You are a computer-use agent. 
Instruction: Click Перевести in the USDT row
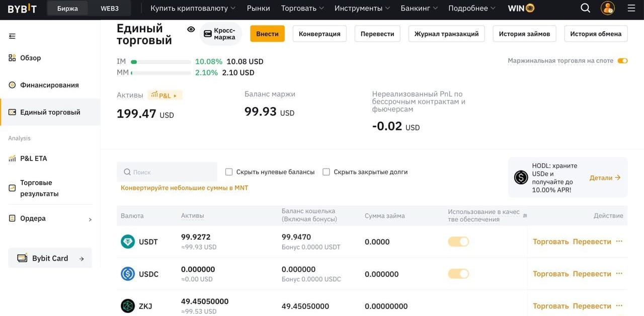(x=592, y=242)
